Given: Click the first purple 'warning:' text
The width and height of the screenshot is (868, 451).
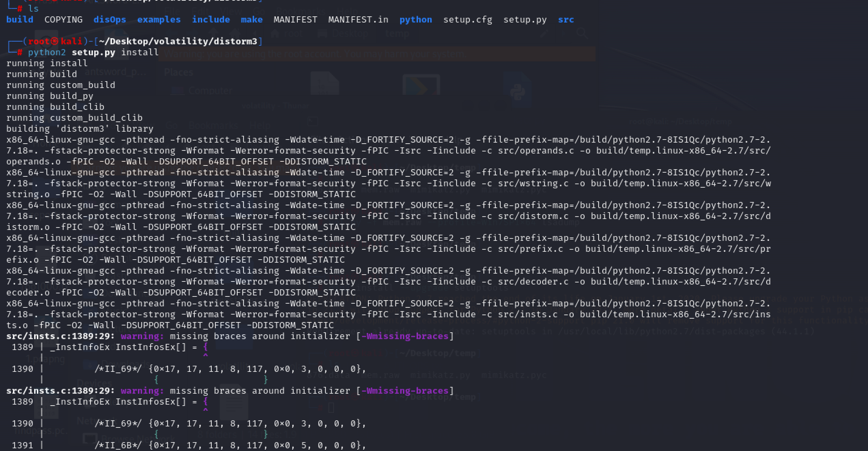Looking at the screenshot, I should [142, 336].
